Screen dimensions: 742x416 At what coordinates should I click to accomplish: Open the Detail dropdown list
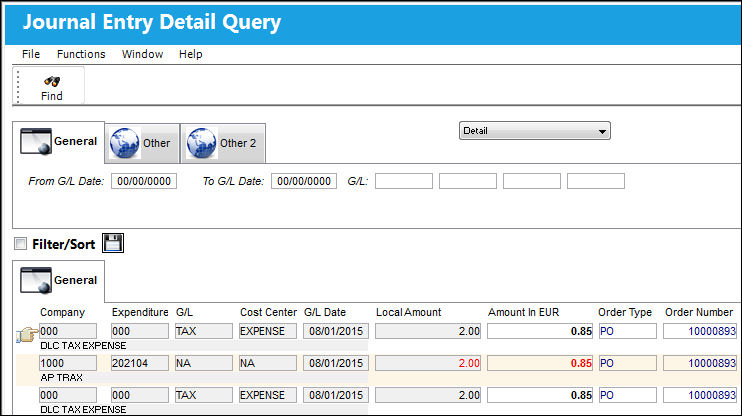coord(535,131)
